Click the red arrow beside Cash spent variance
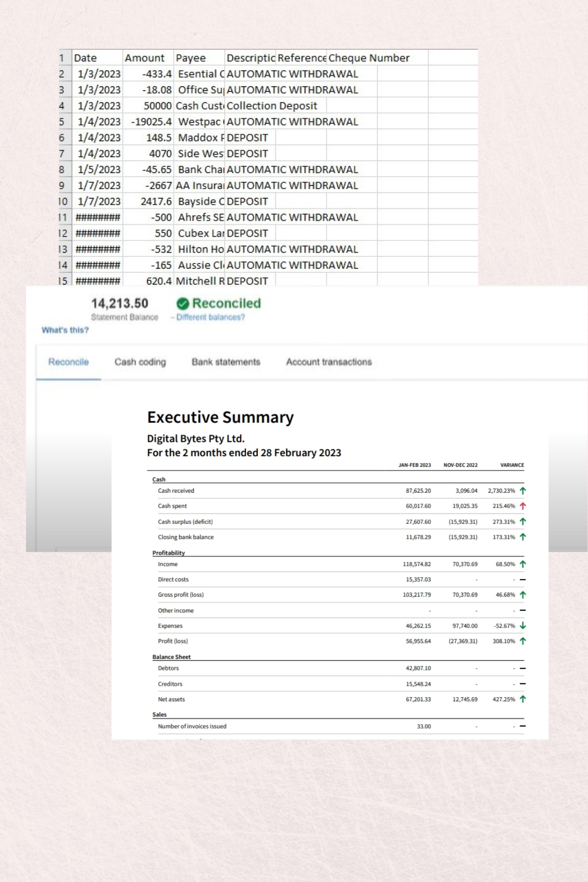This screenshot has height=882, width=588. (523, 506)
